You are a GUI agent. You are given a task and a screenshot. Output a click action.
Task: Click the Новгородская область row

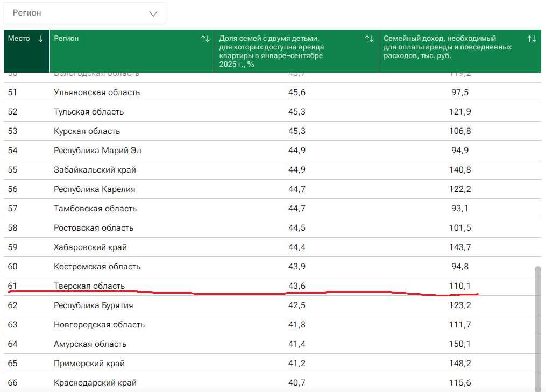[99, 325]
